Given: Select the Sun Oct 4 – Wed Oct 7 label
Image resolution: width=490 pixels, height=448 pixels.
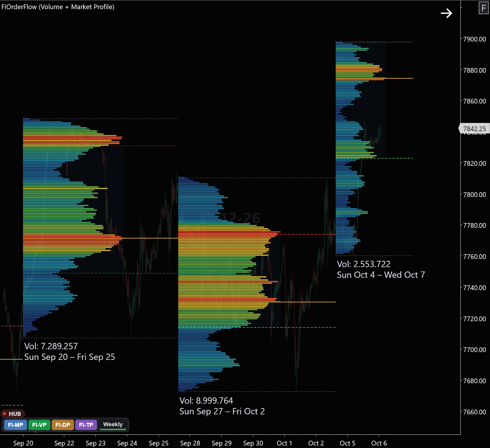Looking at the screenshot, I should pos(381,275).
